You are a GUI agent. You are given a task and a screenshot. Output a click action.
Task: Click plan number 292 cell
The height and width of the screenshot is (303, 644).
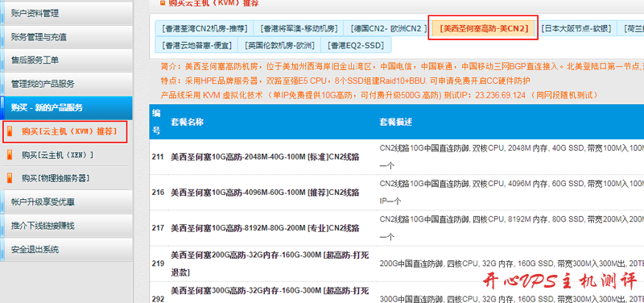pyautogui.click(x=158, y=299)
